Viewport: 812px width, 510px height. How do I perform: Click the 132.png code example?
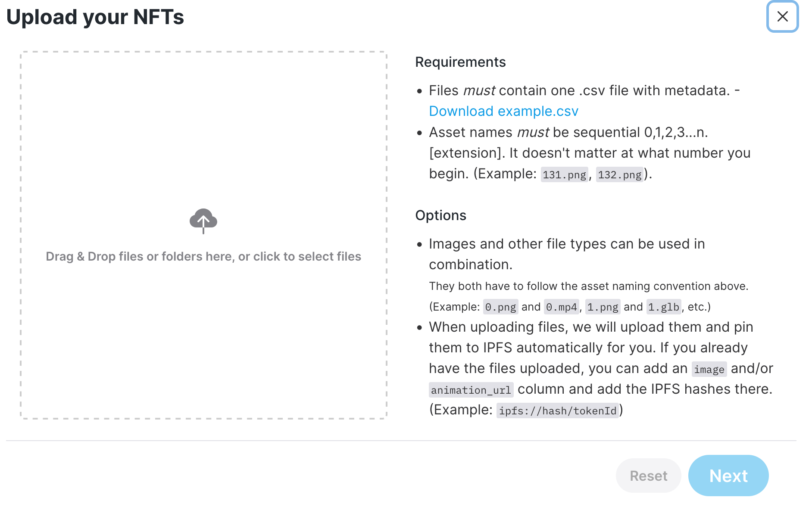620,174
